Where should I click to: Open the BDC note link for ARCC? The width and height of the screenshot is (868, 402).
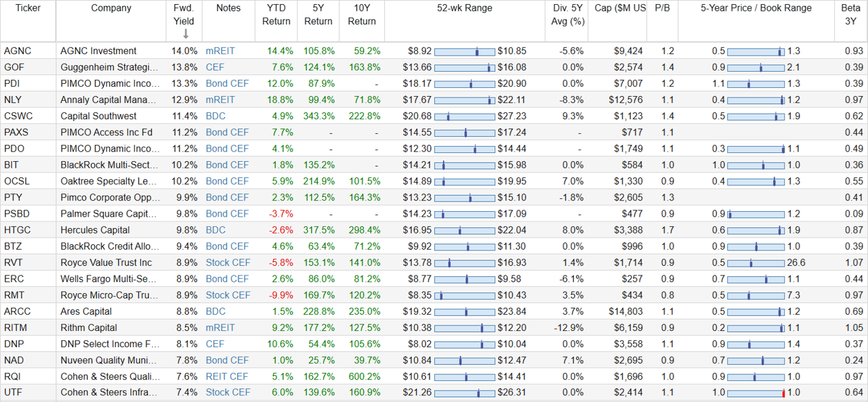[x=215, y=311]
